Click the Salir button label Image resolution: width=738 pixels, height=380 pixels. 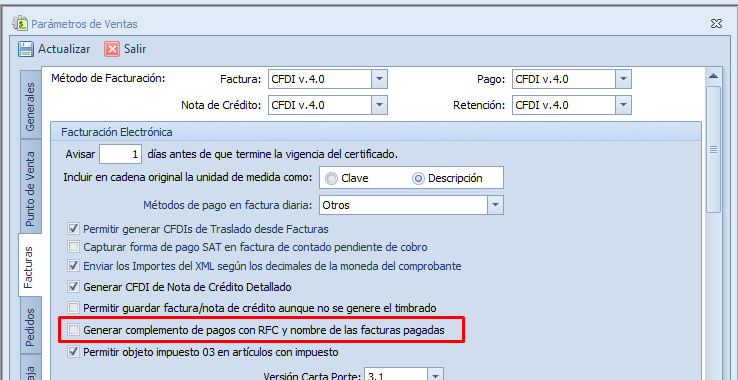135,49
